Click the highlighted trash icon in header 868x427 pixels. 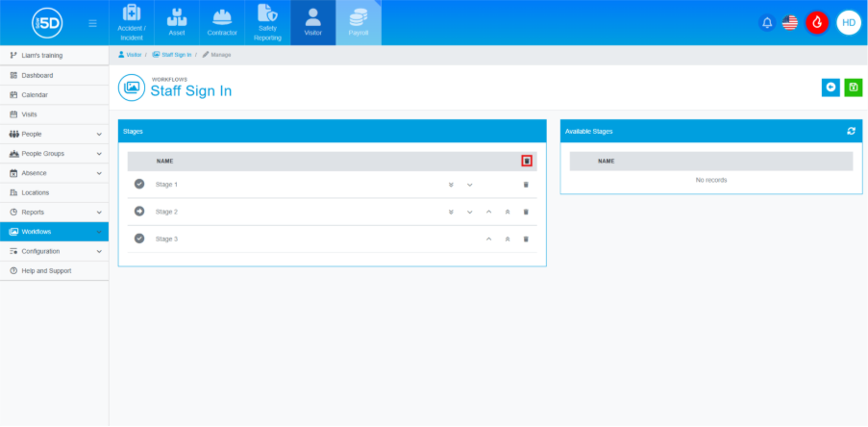coord(526,161)
